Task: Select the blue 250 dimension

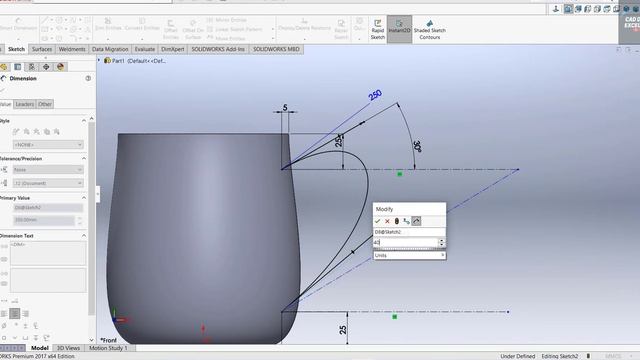Action: pos(375,96)
